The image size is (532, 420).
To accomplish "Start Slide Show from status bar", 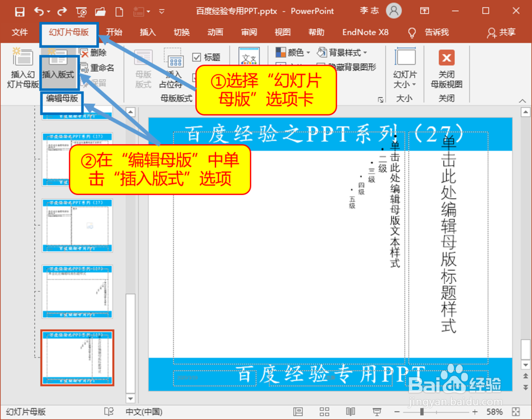I will pyautogui.click(x=377, y=412).
